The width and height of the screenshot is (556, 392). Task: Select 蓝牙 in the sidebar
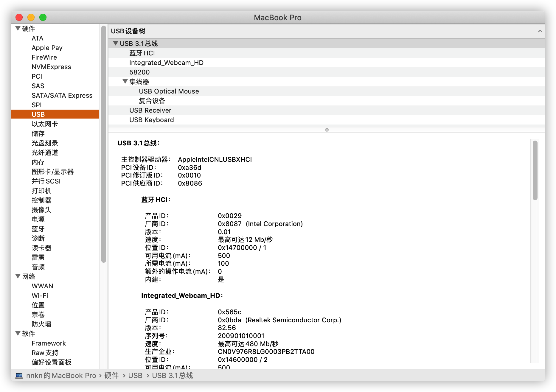click(x=38, y=229)
